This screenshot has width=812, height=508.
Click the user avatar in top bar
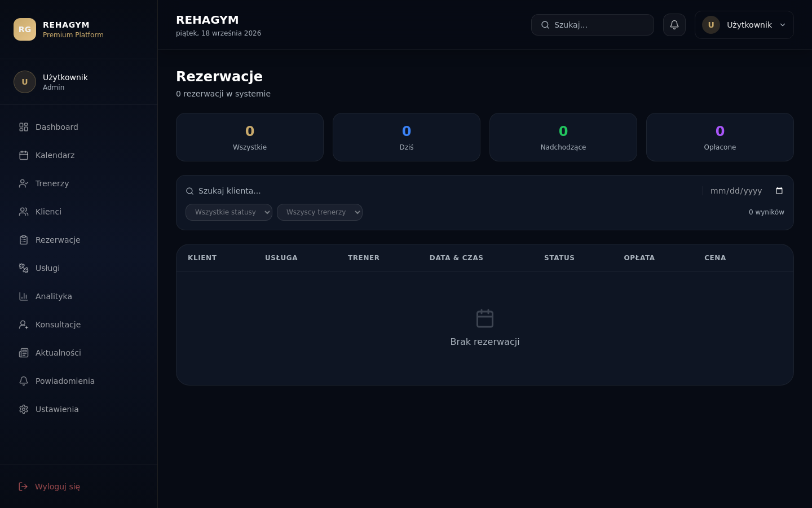coord(711,25)
